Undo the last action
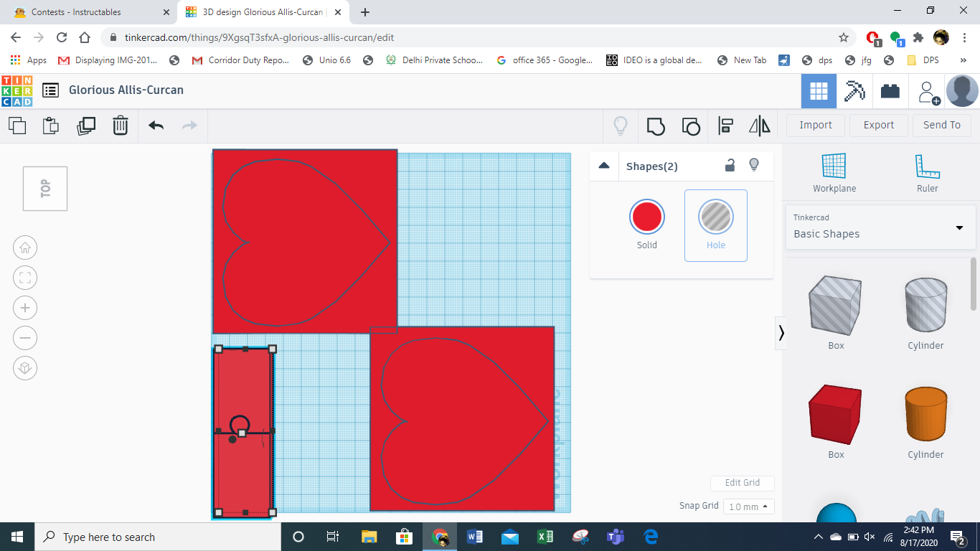This screenshot has width=980, height=551. coord(156,126)
